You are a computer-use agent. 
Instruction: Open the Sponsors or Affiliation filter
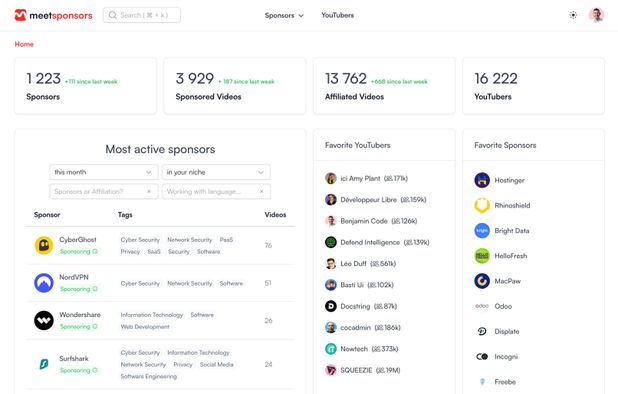(x=104, y=191)
